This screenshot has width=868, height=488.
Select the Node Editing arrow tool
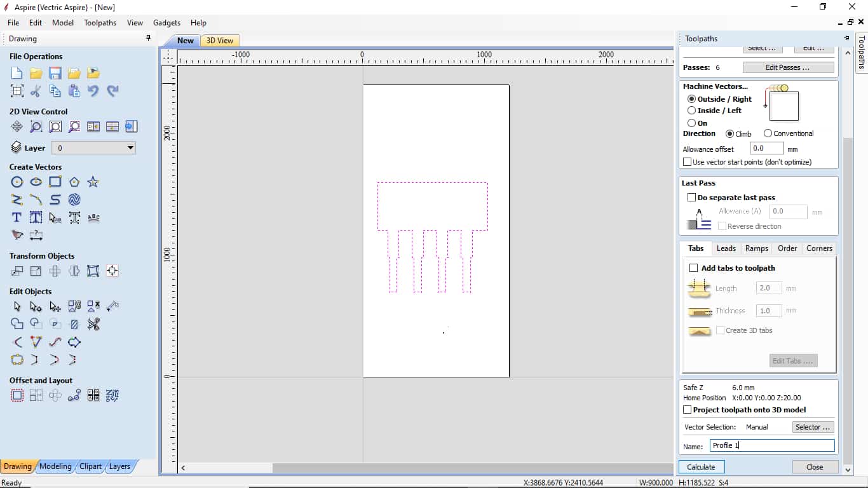(36, 306)
